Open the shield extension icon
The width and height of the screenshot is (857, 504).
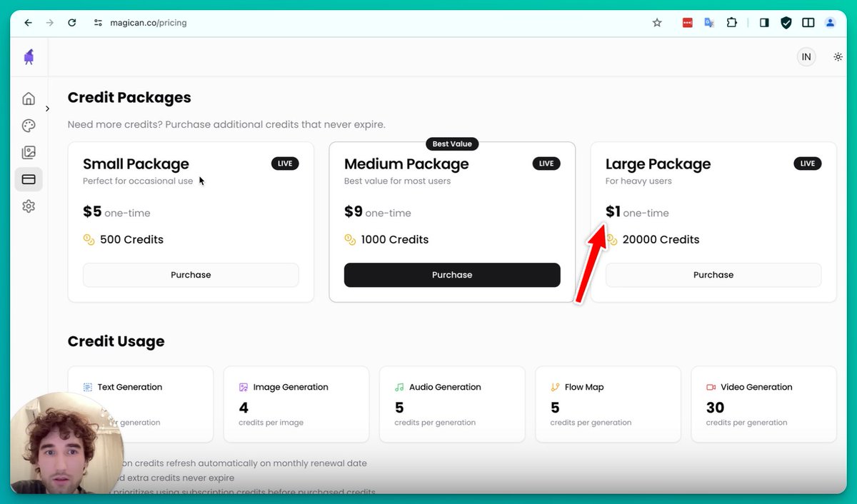click(786, 23)
